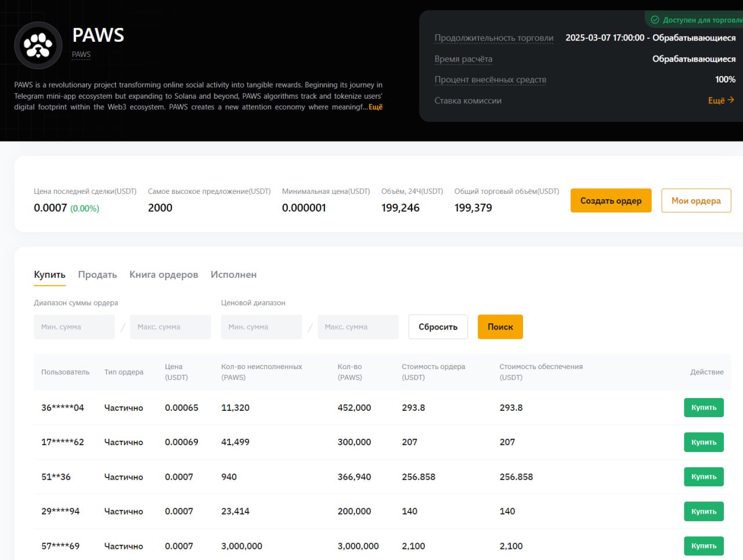Click price cell 0.00065
This screenshot has height=560, width=743.
(182, 407)
